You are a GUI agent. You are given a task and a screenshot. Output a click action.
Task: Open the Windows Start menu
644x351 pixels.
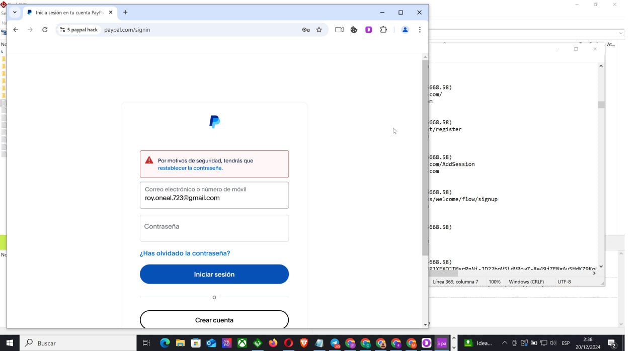(x=10, y=343)
